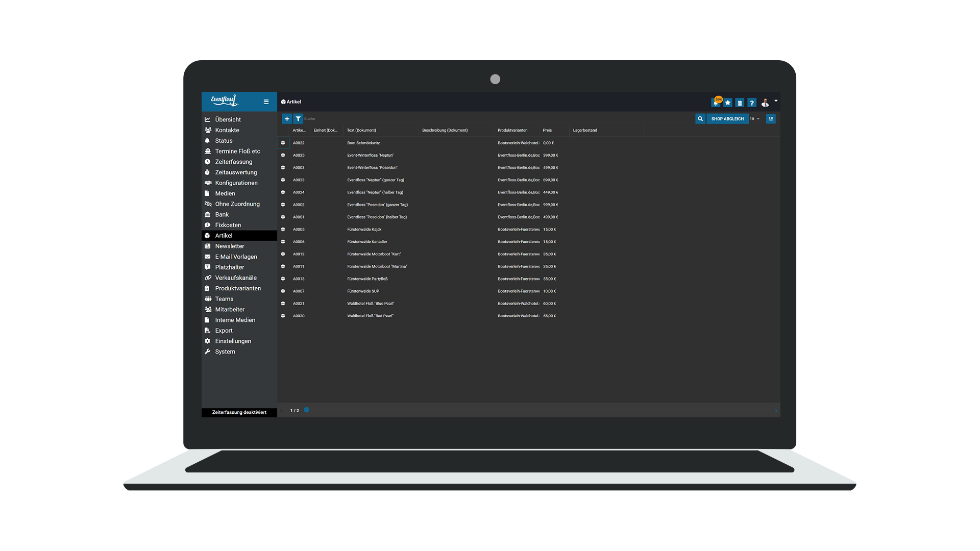The width and height of the screenshot is (980, 551).
Task: Click the help question mark icon
Action: point(752,103)
